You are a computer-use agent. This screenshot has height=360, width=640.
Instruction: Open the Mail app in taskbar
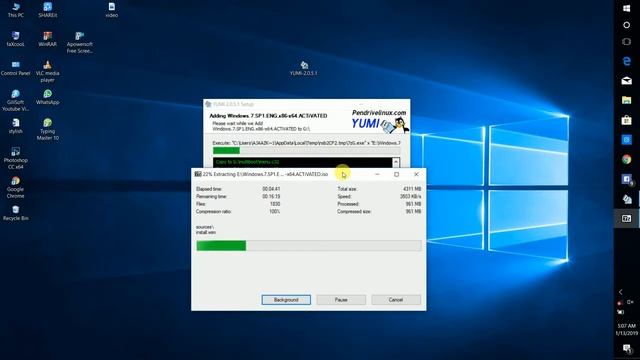(x=627, y=81)
